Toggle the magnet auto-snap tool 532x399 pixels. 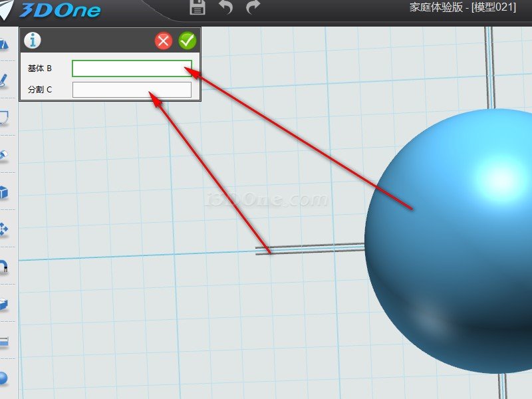(x=5, y=267)
